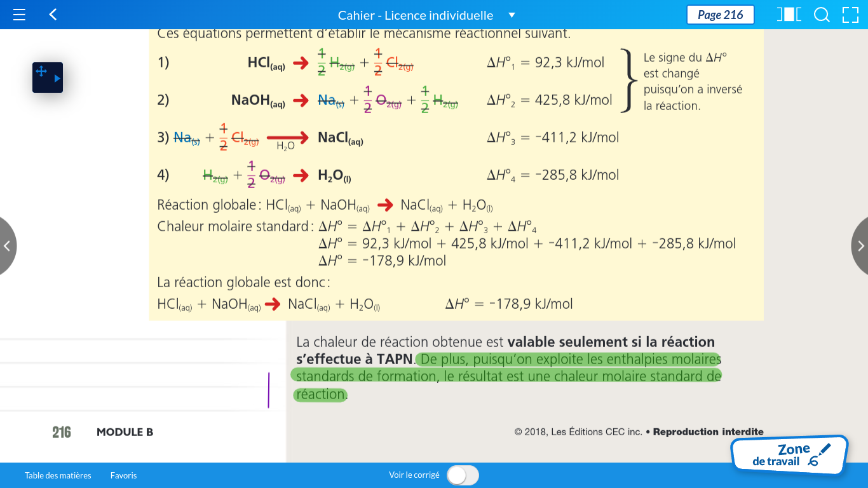Viewport: 868px width, 488px height.
Task: Open the dropdown arrow beside the Cahier title
Action: (x=512, y=15)
